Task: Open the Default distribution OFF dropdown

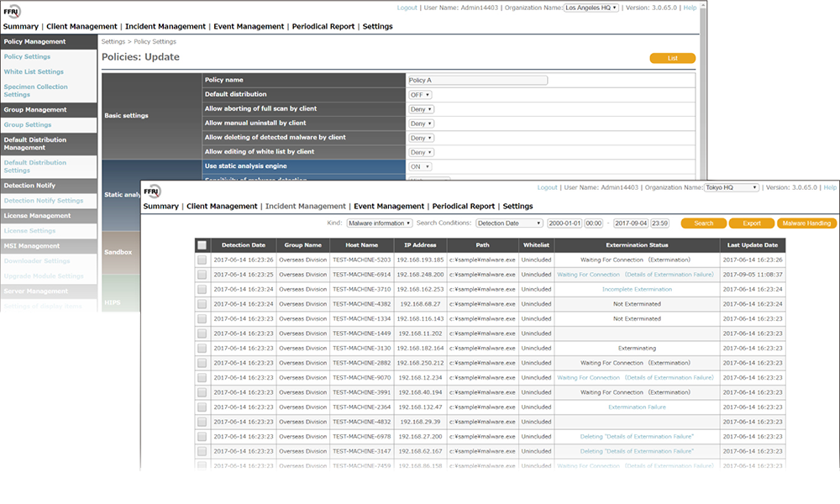Action: tap(420, 95)
